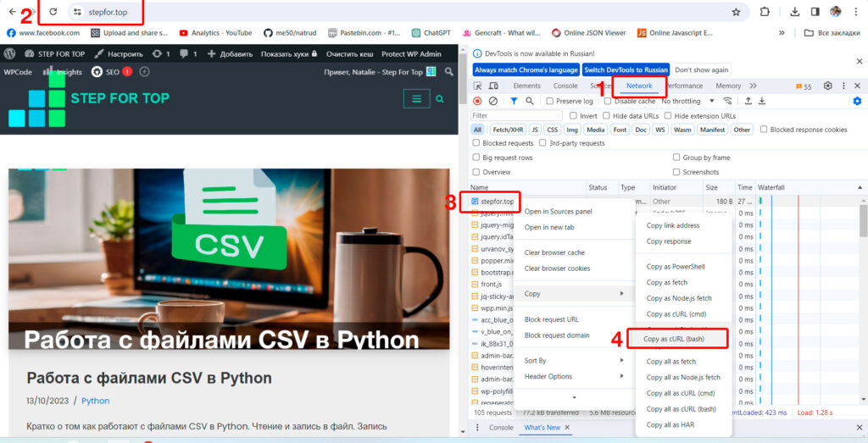Click the browser back arrow
Image resolution: width=868 pixels, height=443 pixels.
tap(12, 12)
